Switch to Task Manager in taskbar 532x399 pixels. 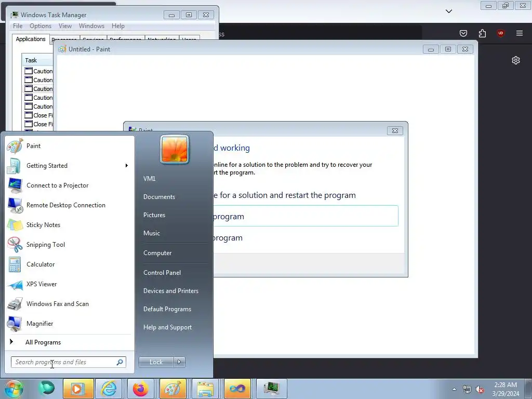pos(272,389)
